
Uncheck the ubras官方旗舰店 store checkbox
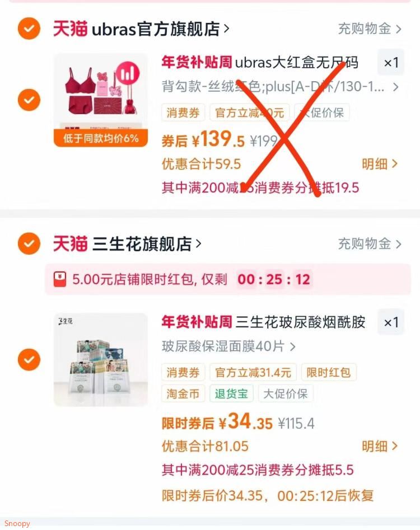pyautogui.click(x=29, y=29)
